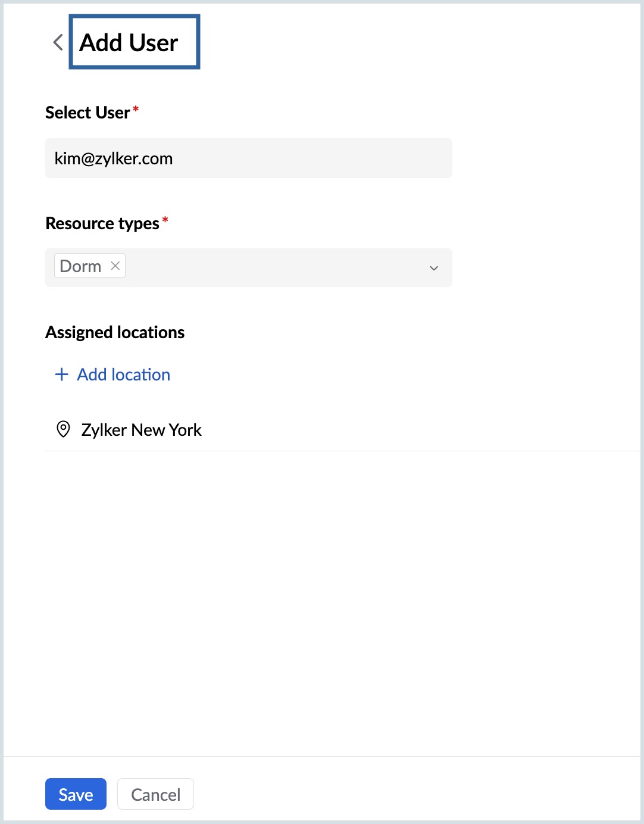Image resolution: width=644 pixels, height=824 pixels.
Task: Click the Assigned locations label
Action: tap(115, 332)
